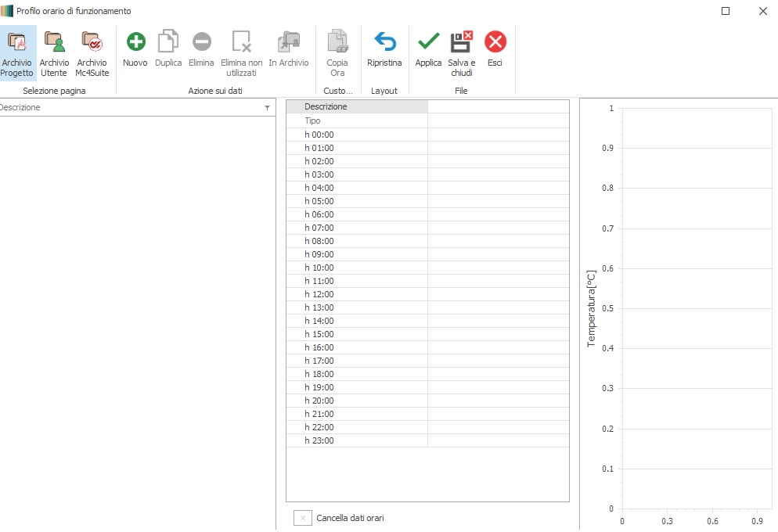
Task: Open the Descrizione column filter dropdown
Action: pyautogui.click(x=267, y=108)
